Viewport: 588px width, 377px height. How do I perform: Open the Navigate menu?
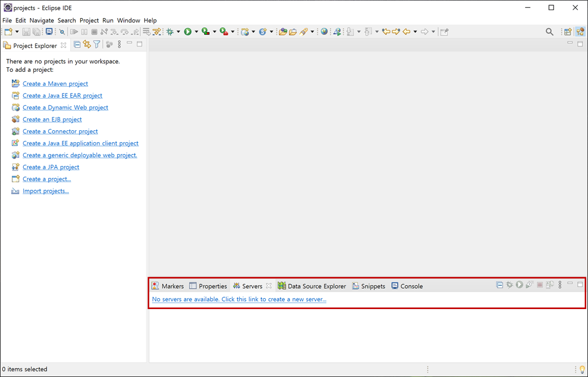pos(42,20)
